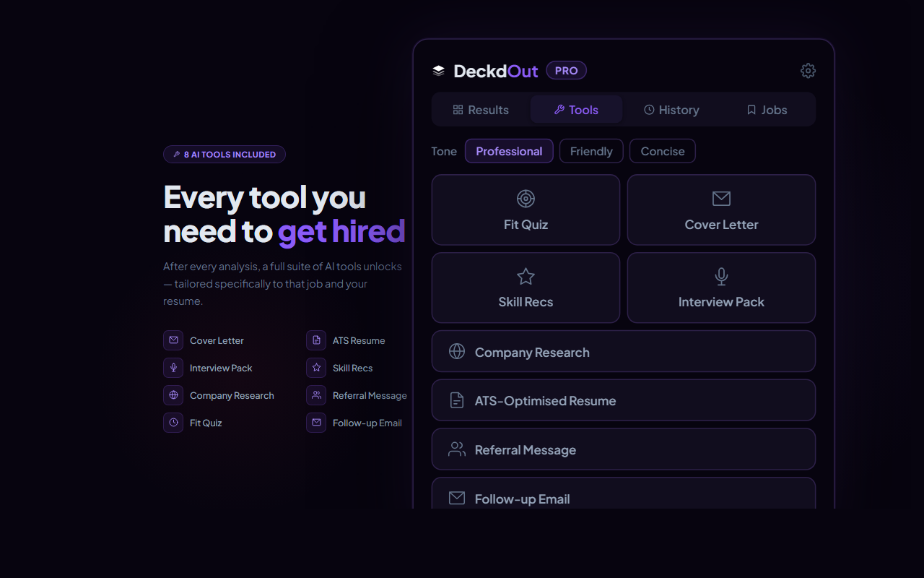
Task: Click the "Interview Pack" text in the feature list
Action: tap(221, 368)
